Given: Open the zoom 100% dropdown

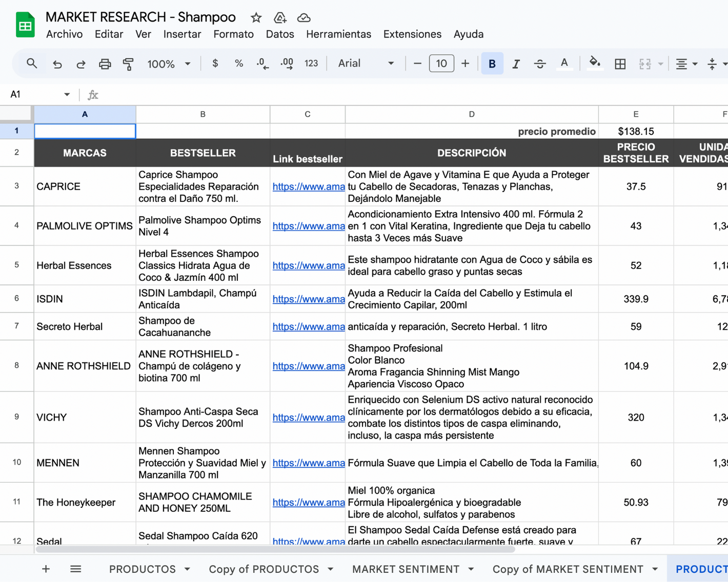Looking at the screenshot, I should pos(169,64).
